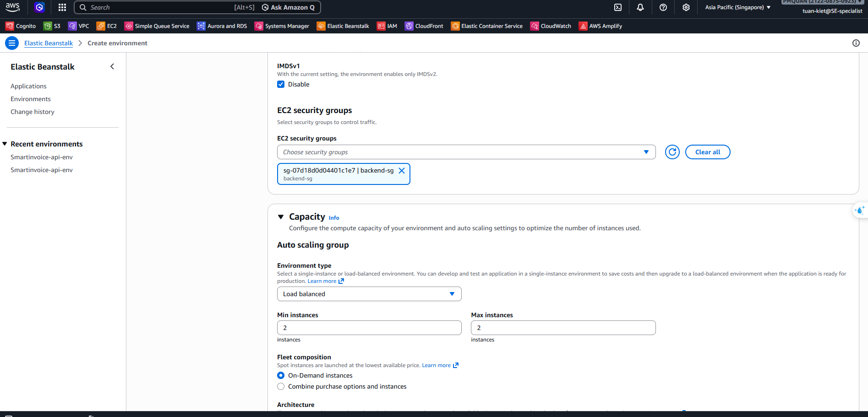868x417 pixels.
Task: Refresh the EC2 security groups list
Action: tap(672, 152)
